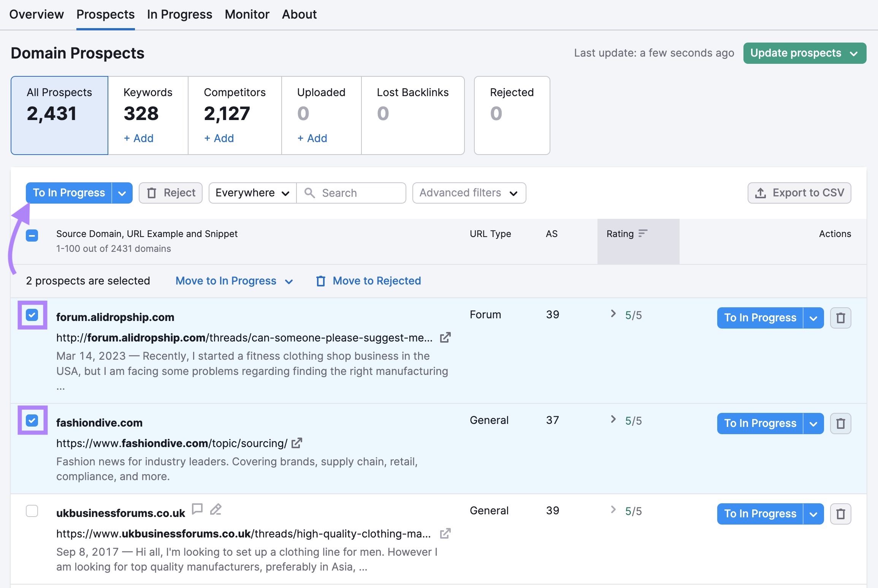Open external link for ukbusinessforums.co.uk URL

[x=445, y=533]
